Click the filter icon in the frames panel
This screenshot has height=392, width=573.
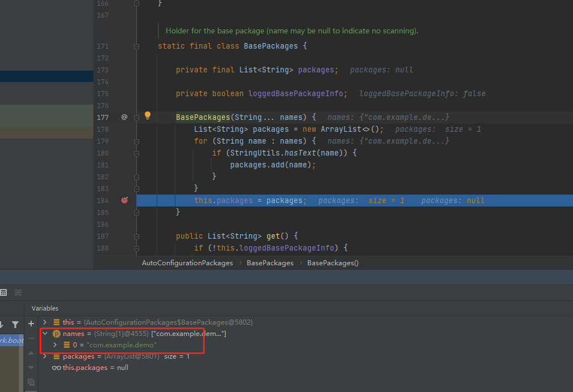[15, 324]
